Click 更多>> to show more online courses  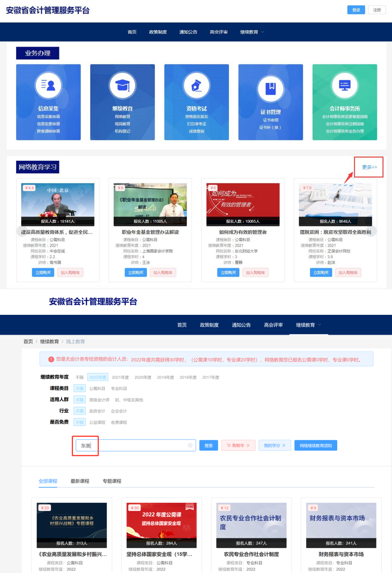point(369,167)
